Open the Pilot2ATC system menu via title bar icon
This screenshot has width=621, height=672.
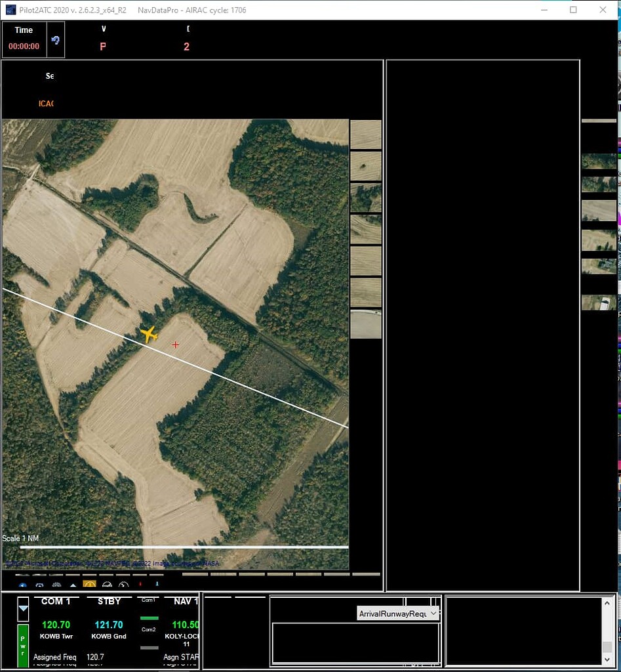point(10,9)
